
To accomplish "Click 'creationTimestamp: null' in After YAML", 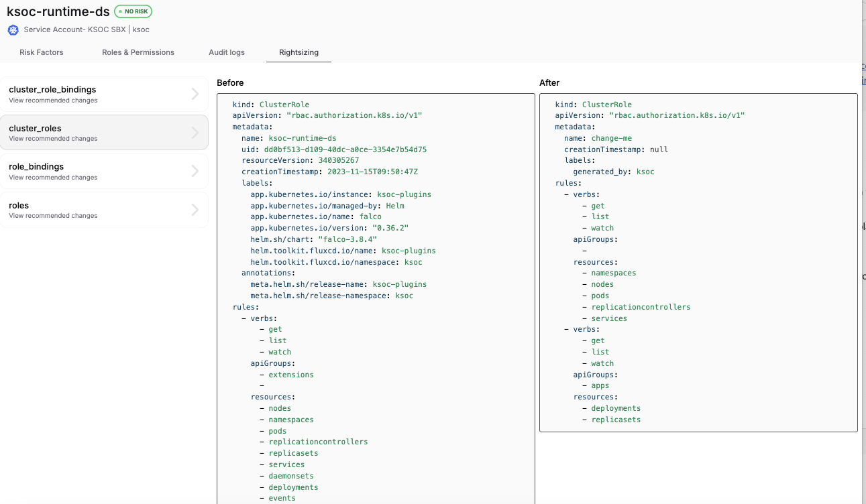I will tap(616, 149).
